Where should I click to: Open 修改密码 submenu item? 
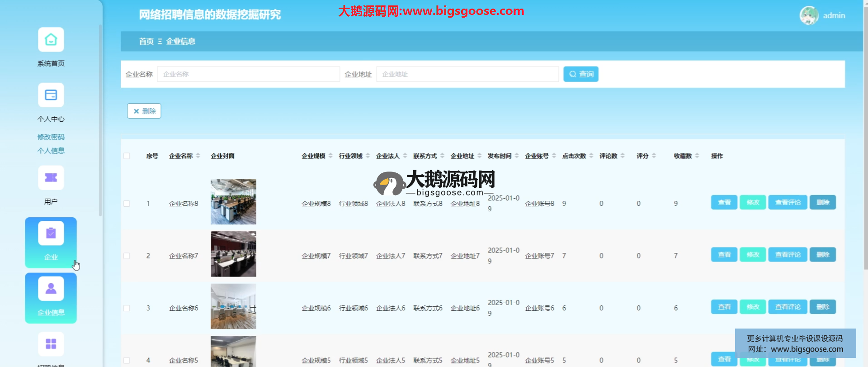coord(51,137)
